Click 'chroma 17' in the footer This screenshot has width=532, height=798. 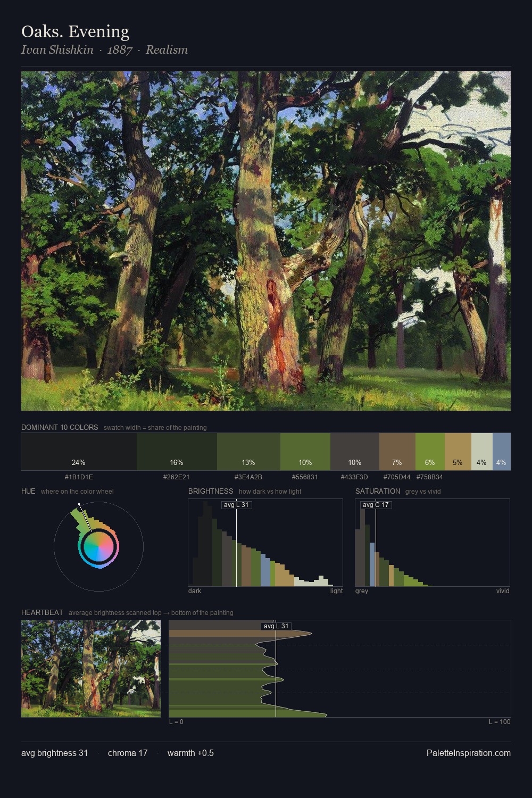pos(128,753)
